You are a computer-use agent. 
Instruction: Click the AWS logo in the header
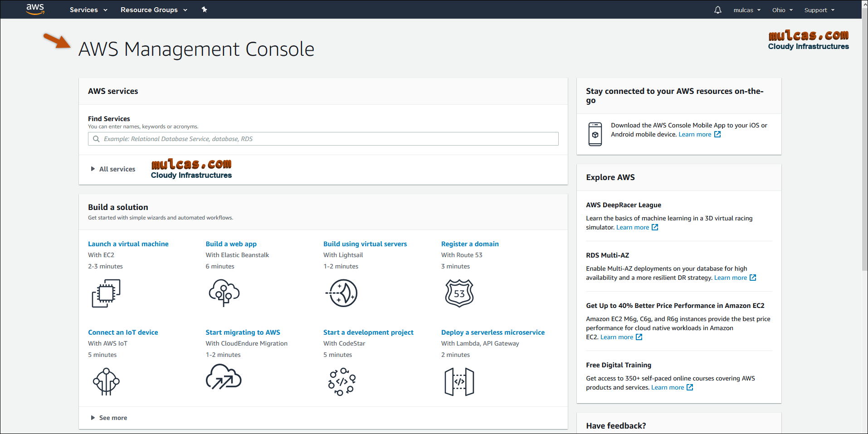coord(35,9)
